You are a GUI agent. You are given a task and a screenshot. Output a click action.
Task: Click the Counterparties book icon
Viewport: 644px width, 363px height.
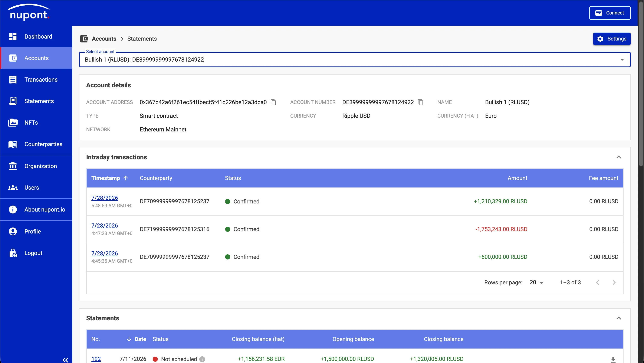[x=13, y=144]
